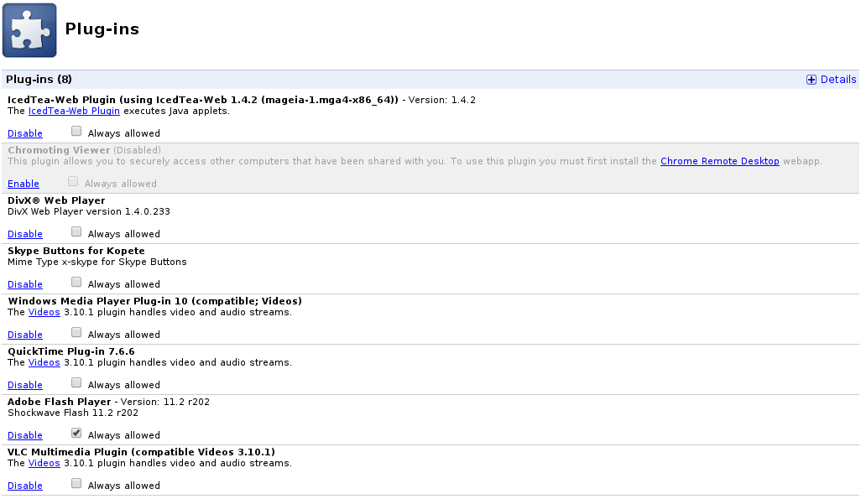Screen dimensions: 861x504
Task: Click the DivX® Web Player title
Action: (x=56, y=201)
